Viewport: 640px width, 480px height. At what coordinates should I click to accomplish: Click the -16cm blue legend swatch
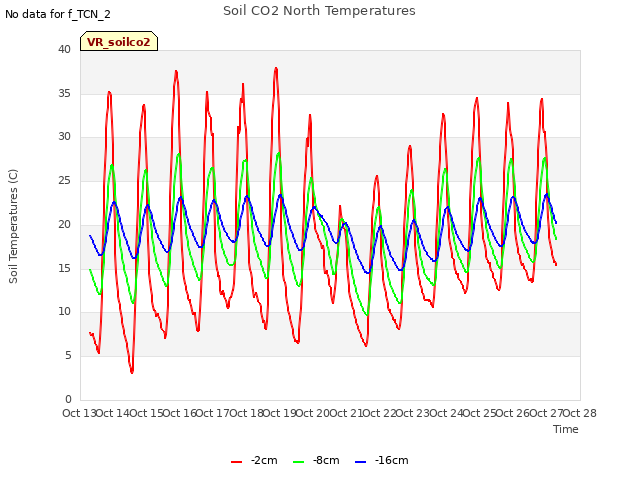tap(361, 462)
